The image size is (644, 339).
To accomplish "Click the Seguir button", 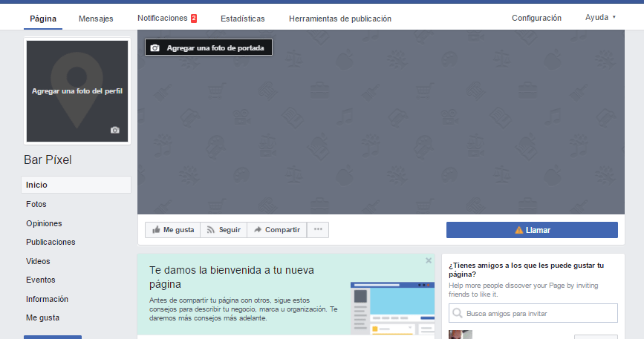I will (224, 229).
